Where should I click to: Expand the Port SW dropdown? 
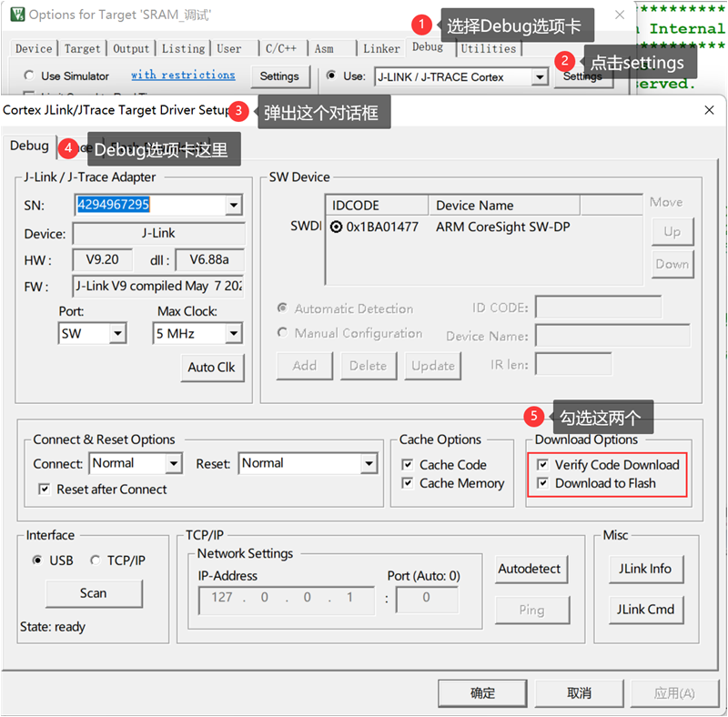(117, 334)
